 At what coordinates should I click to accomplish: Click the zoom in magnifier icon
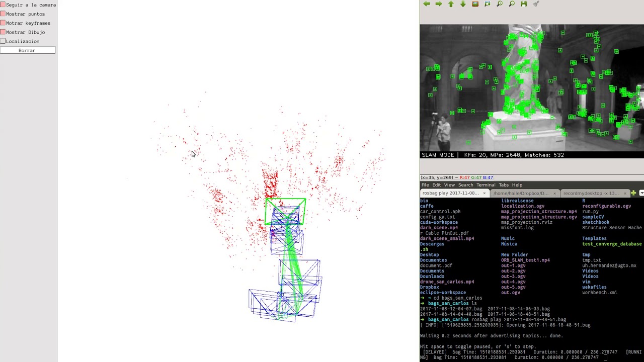(500, 4)
